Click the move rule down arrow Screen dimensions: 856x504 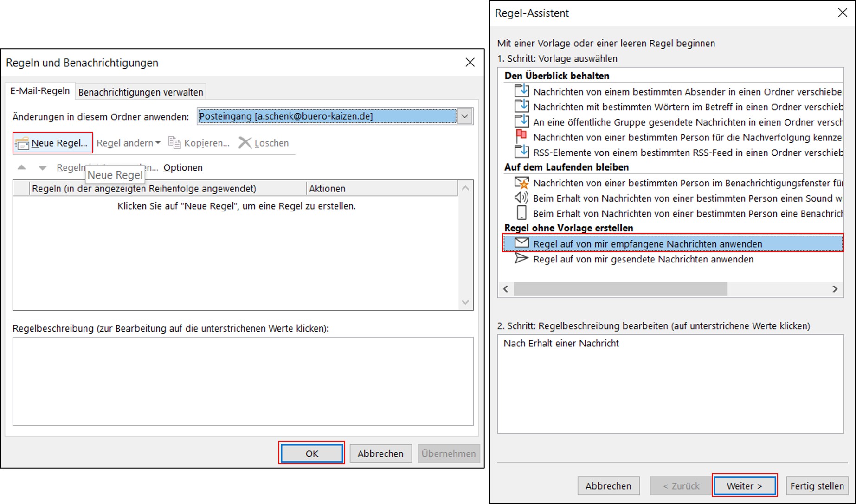(43, 168)
